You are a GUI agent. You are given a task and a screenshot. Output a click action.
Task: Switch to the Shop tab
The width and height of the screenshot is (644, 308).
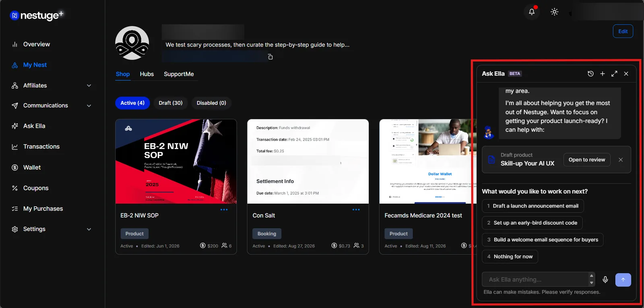click(123, 74)
